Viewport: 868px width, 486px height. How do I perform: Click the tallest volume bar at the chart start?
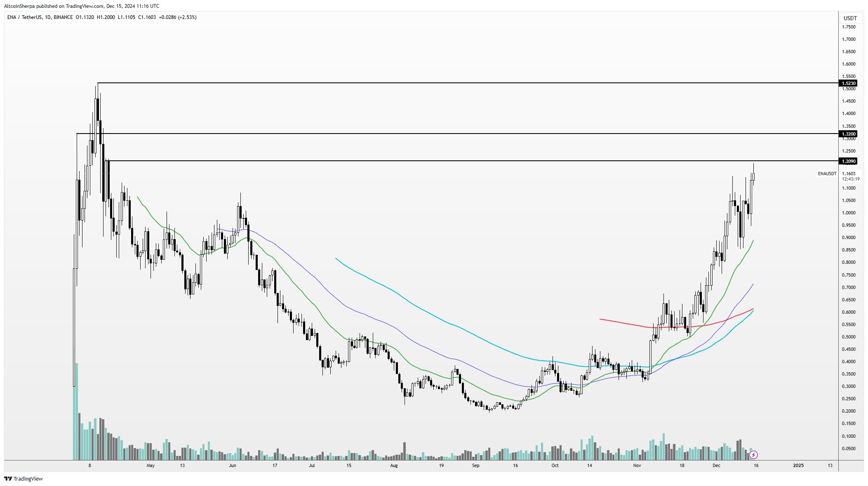(x=77, y=412)
